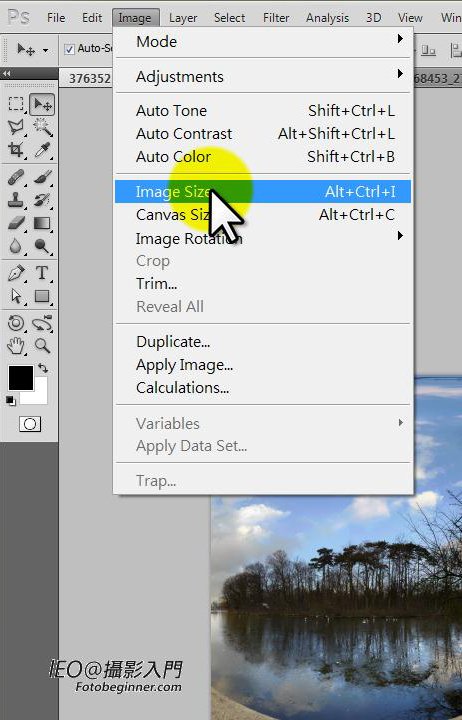
Task: Pick the Eyedropper tool
Action: [42, 150]
